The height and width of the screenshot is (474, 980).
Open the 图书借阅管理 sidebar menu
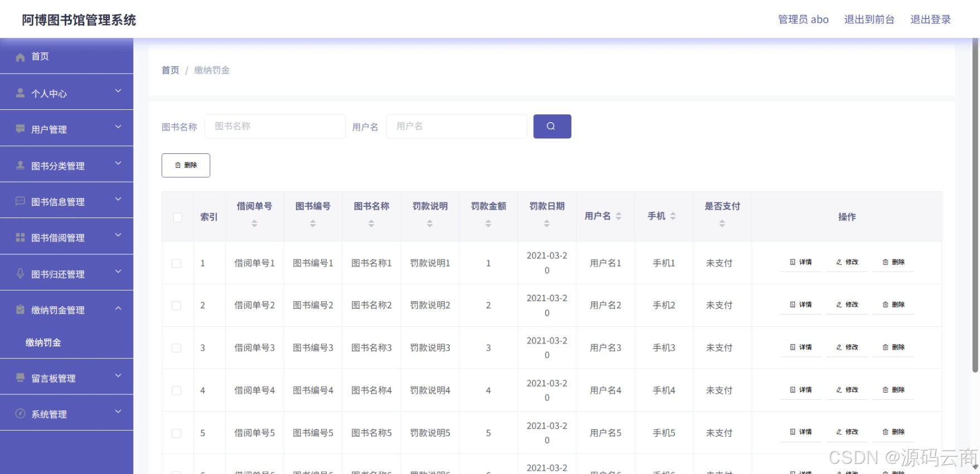pyautogui.click(x=66, y=237)
